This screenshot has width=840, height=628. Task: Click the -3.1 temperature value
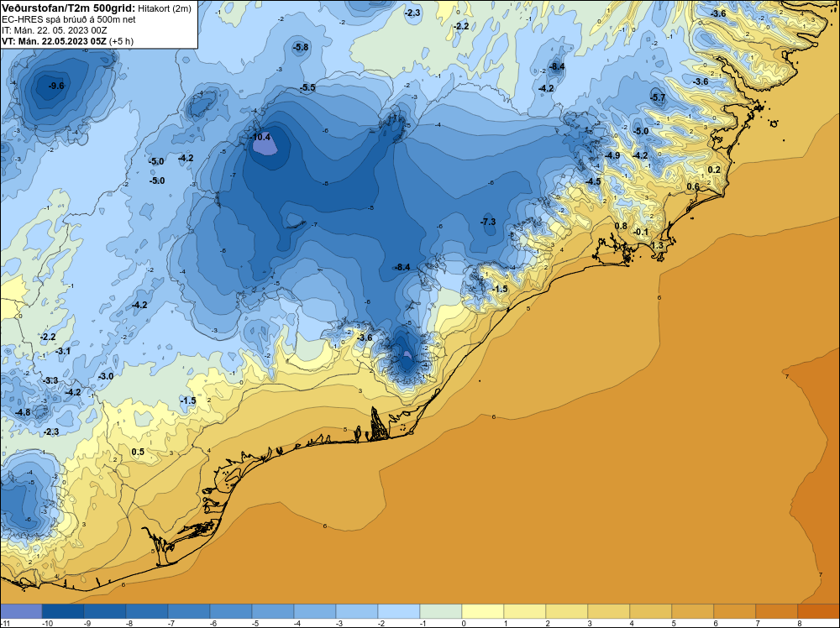pyautogui.click(x=63, y=351)
